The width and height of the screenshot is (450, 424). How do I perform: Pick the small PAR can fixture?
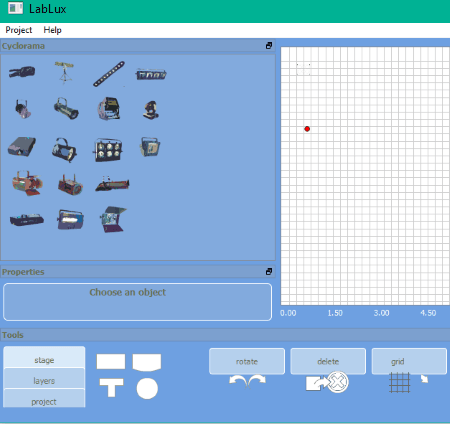pos(23,109)
